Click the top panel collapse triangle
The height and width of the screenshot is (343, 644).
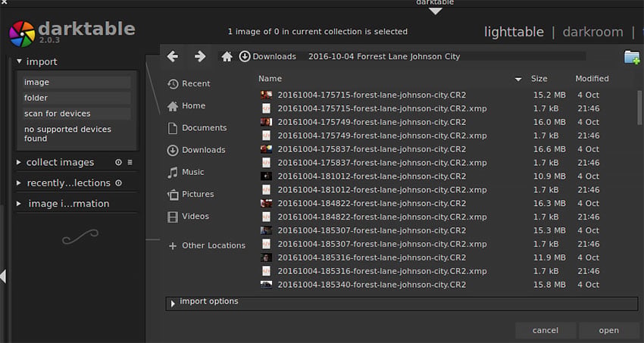click(x=435, y=11)
